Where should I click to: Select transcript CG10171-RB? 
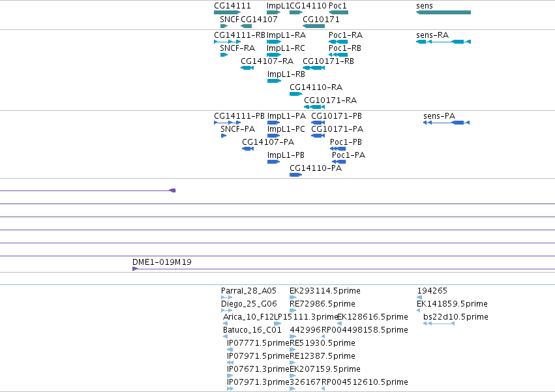[x=314, y=68]
